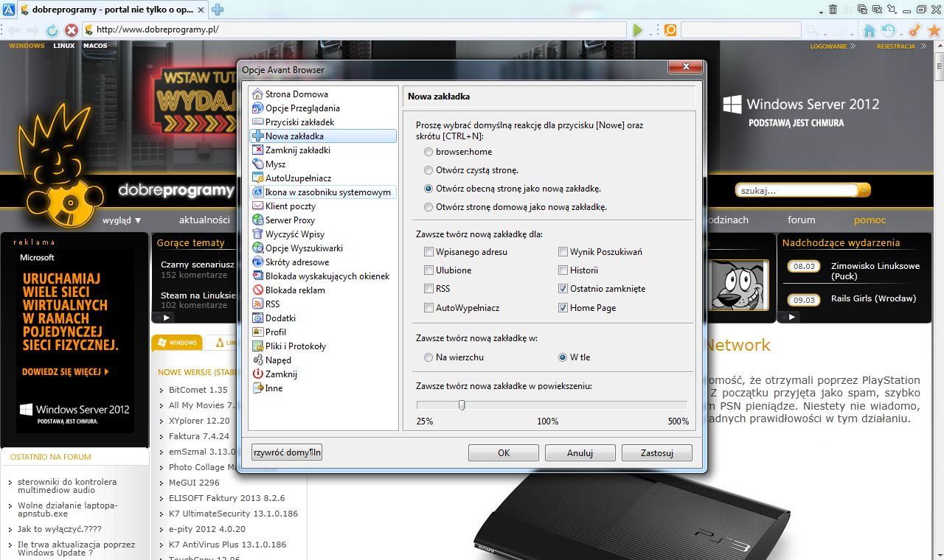The width and height of the screenshot is (944, 560).
Task: Enable the Wynik Poszukiwań checkbox
Action: [x=563, y=252]
